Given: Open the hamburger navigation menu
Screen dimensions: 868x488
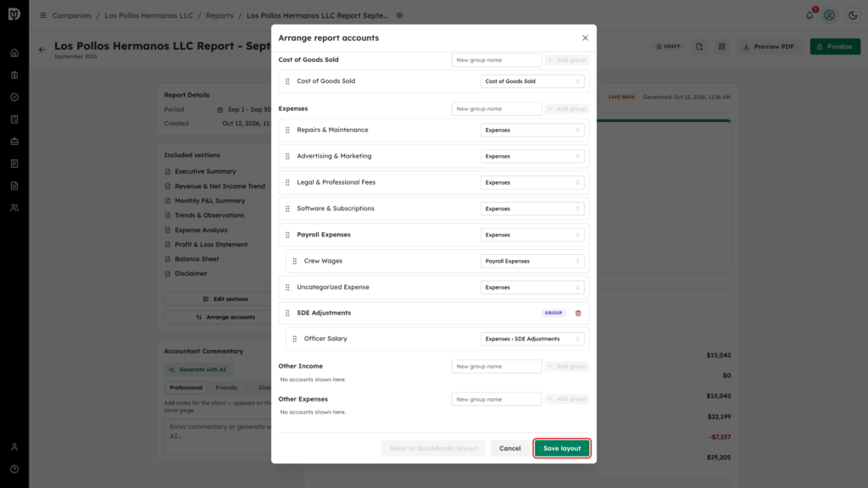Looking at the screenshot, I should point(43,15).
